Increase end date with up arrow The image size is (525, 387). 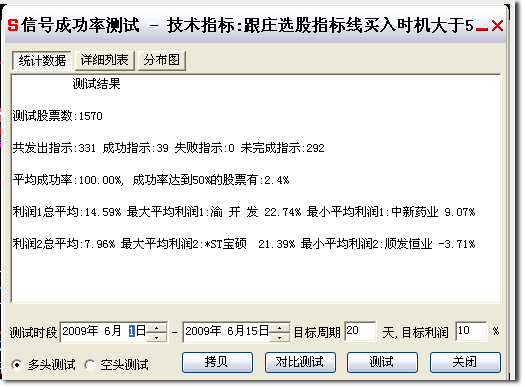[280, 327]
